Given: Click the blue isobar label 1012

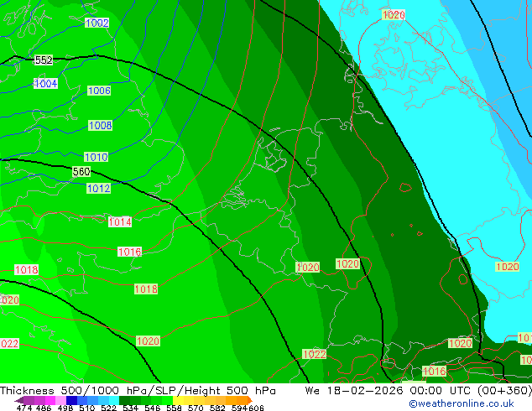Looking at the screenshot, I should pos(99,189).
